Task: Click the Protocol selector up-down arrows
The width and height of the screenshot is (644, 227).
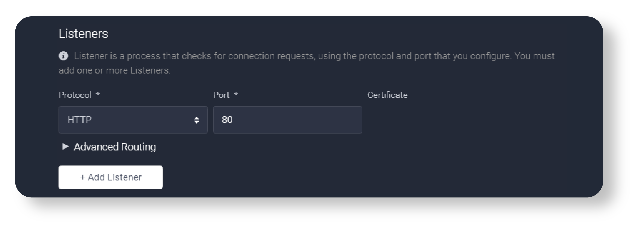Action: (197, 120)
